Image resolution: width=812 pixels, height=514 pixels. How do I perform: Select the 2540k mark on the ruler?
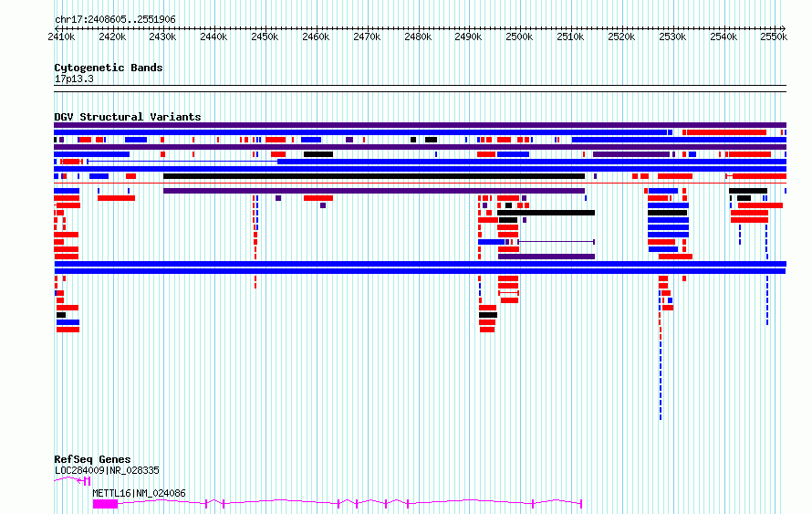pyautogui.click(x=724, y=37)
